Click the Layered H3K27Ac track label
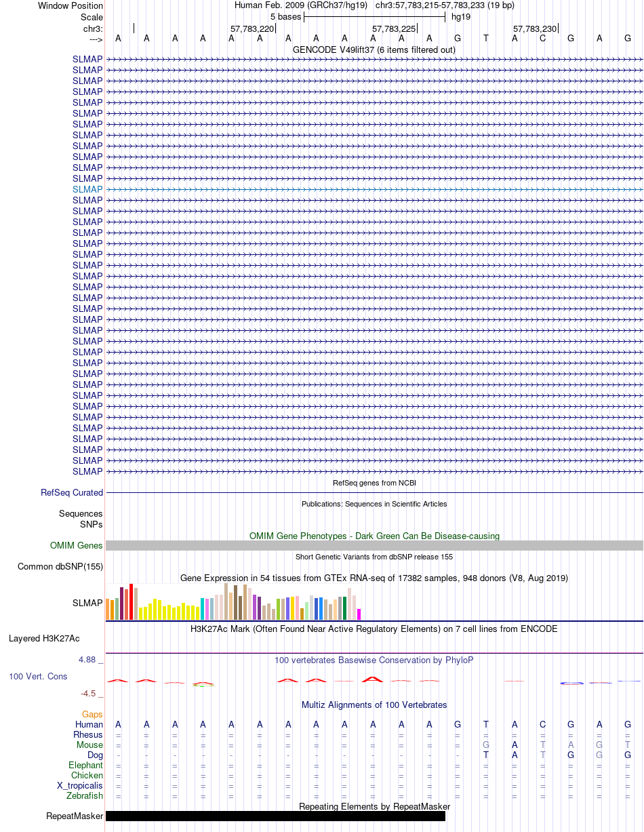The width and height of the screenshot is (644, 832). 44,638
